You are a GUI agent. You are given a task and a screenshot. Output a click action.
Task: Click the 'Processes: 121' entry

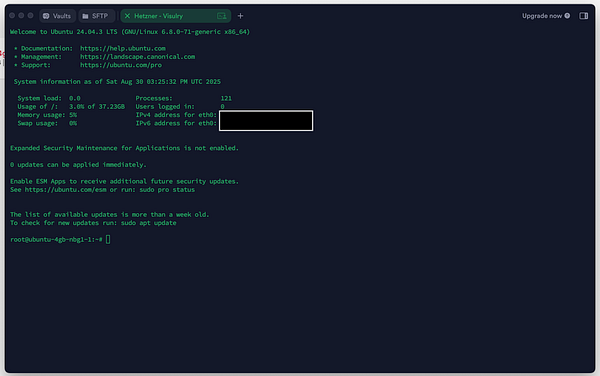(183, 98)
